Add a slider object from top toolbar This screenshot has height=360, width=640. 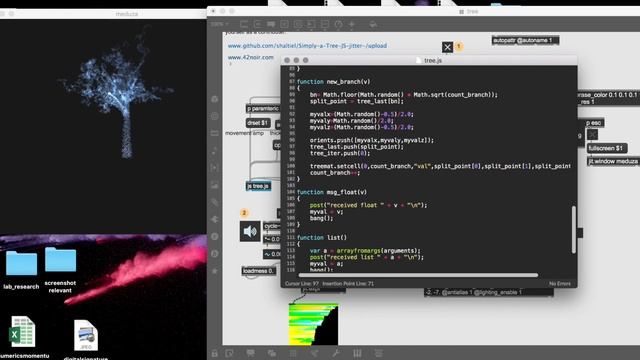tap(324, 24)
